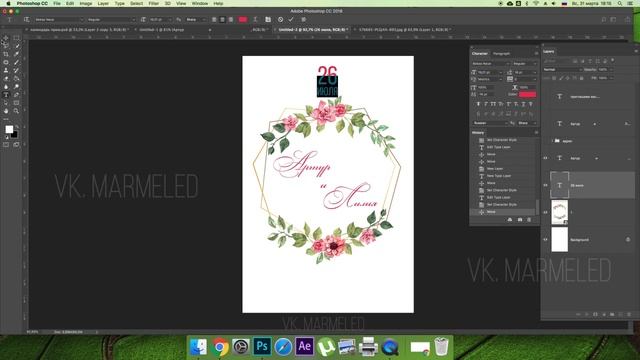Click the cancel current edits icon
Viewport: 640px width, 360px height.
[280, 19]
